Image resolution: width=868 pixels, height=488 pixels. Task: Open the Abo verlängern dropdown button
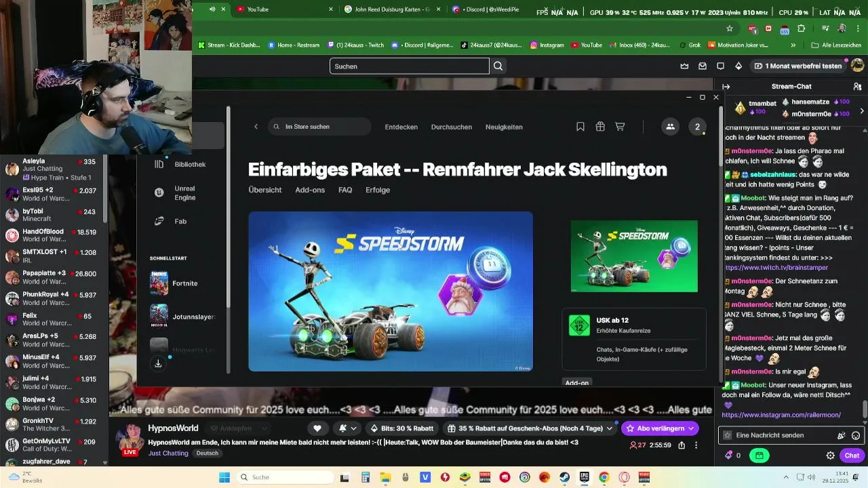coord(660,428)
